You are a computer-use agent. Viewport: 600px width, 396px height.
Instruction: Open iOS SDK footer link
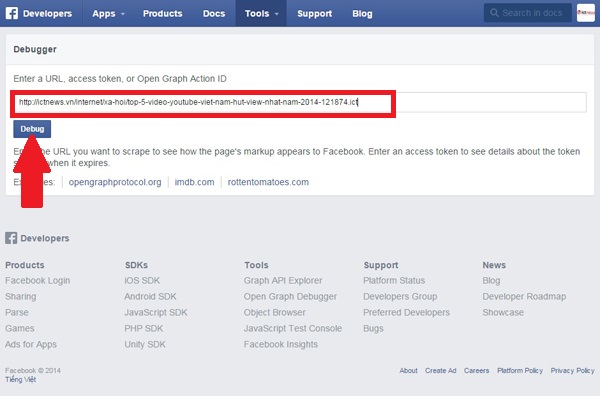click(x=142, y=280)
